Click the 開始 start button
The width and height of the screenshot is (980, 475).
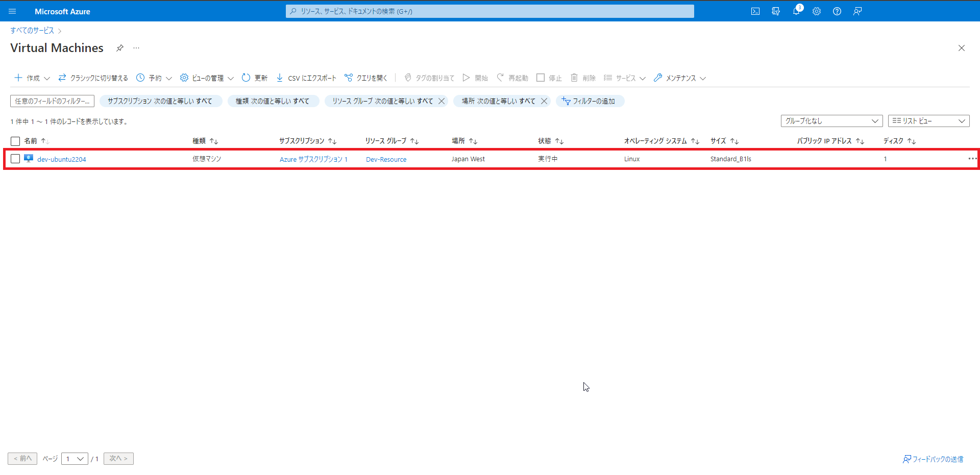click(475, 78)
